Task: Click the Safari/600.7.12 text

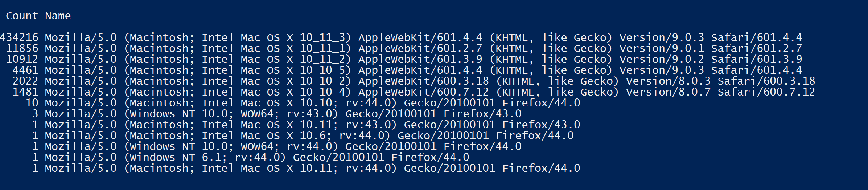Action: click(x=766, y=92)
